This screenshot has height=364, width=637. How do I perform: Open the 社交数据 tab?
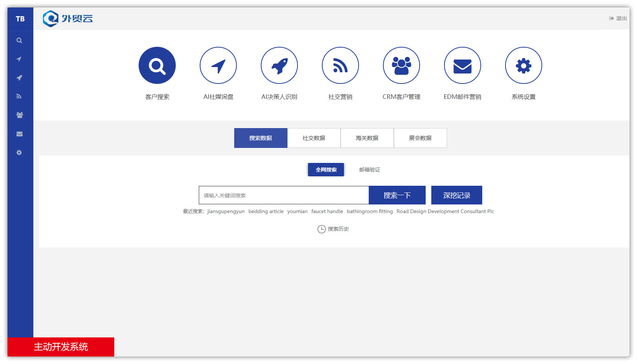click(314, 138)
